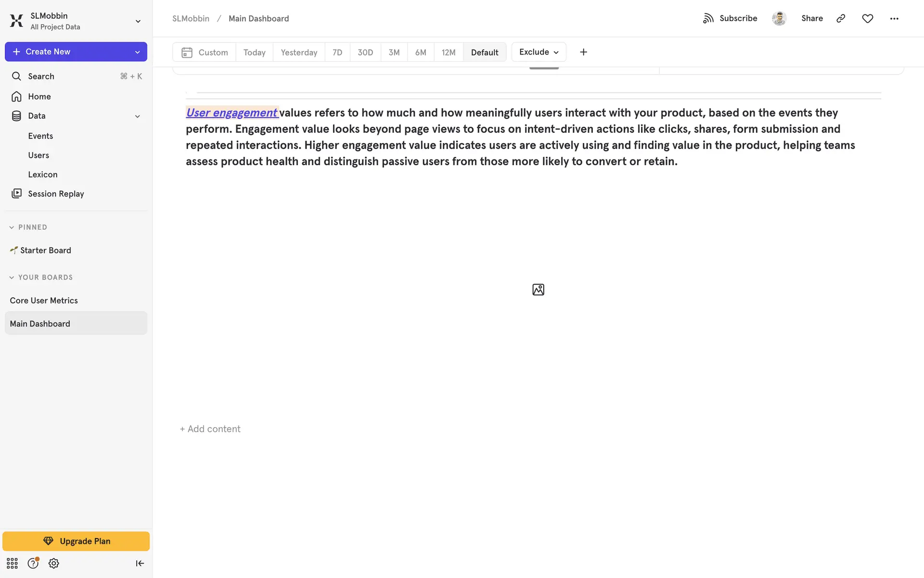Open the user avatar profile

(x=779, y=18)
